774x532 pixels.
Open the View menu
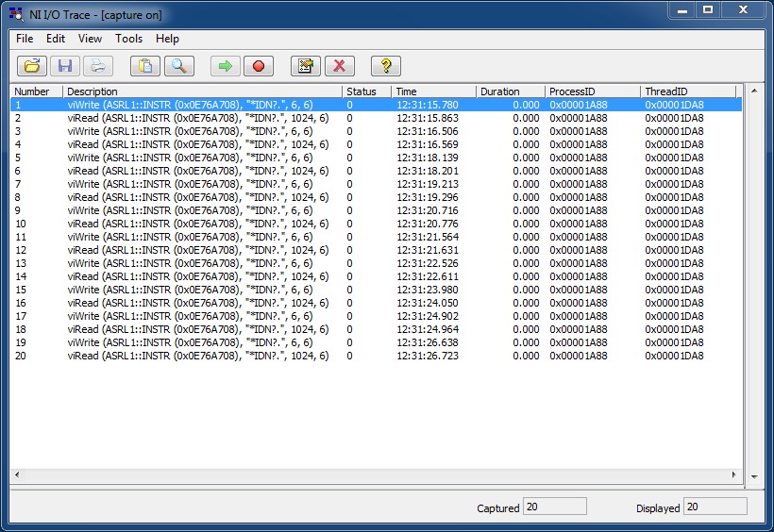tap(90, 39)
